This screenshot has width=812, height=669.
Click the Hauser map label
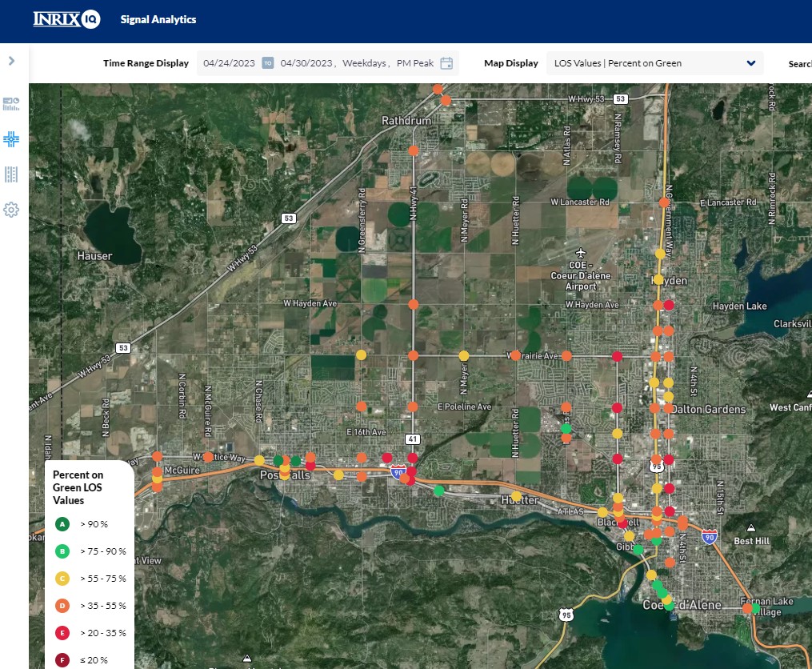pyautogui.click(x=94, y=256)
